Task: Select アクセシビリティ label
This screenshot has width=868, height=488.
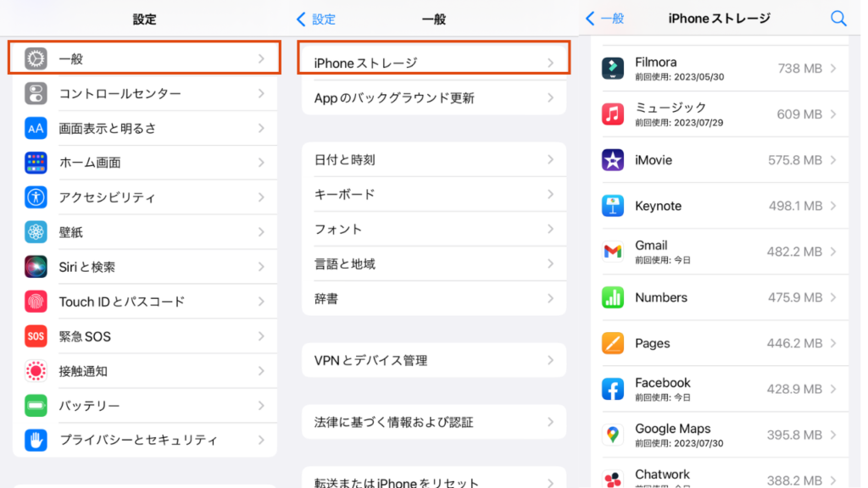Action: [x=108, y=197]
